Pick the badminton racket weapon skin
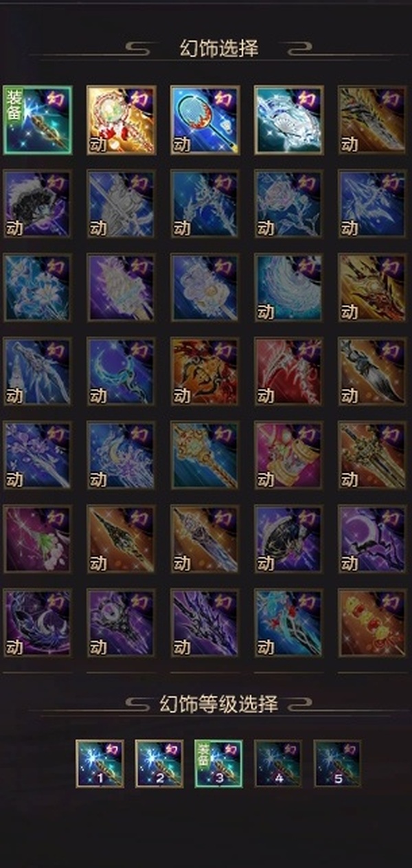 pyautogui.click(x=205, y=120)
